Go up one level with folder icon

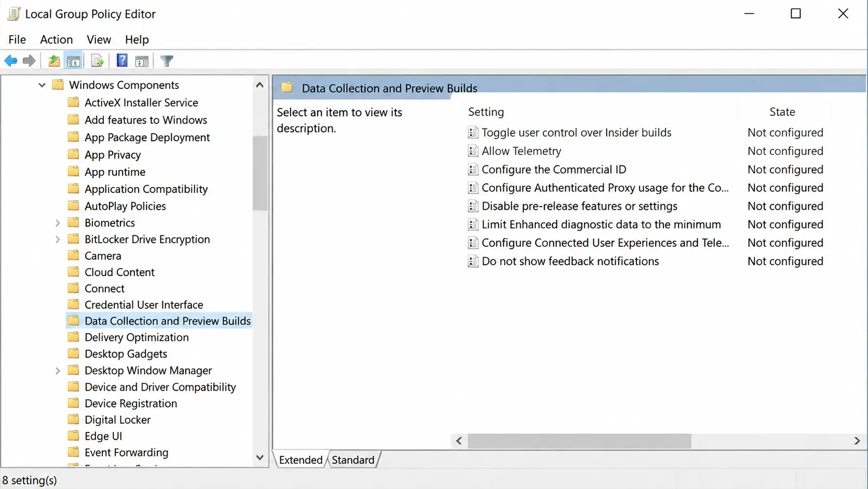click(54, 61)
